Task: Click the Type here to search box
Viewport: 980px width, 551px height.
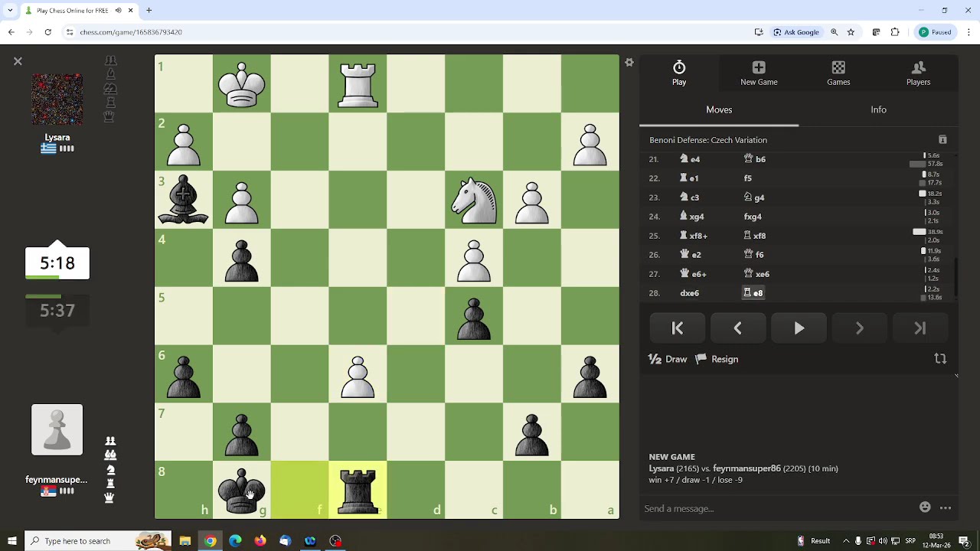Action: (x=100, y=541)
